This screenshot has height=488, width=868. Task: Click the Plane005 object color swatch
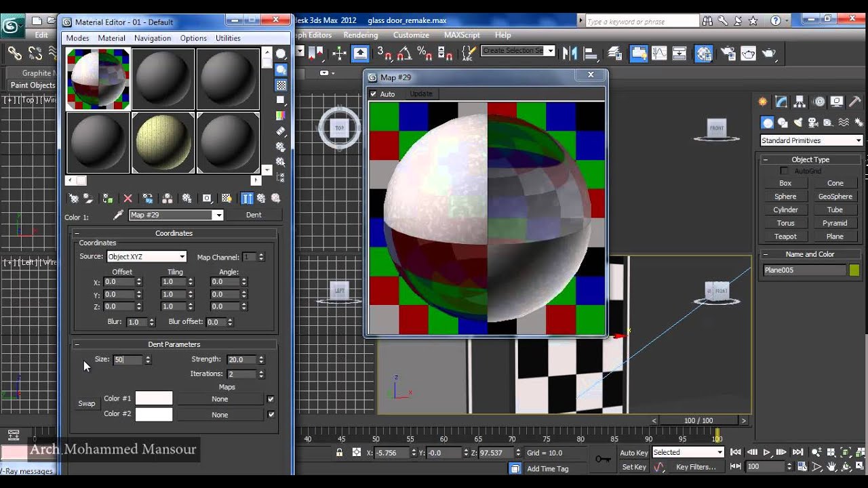(854, 270)
